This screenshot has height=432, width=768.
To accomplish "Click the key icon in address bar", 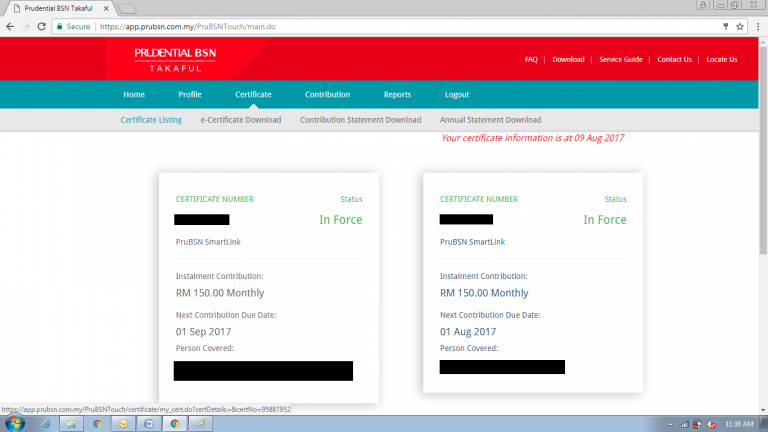I will click(x=722, y=26).
